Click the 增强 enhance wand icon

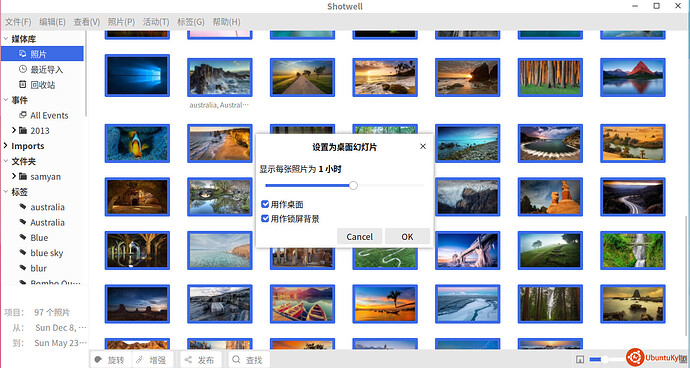(140, 360)
